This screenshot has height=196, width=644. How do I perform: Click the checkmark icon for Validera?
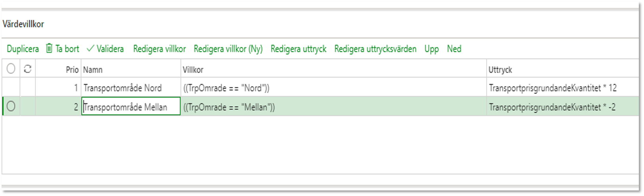(x=90, y=48)
